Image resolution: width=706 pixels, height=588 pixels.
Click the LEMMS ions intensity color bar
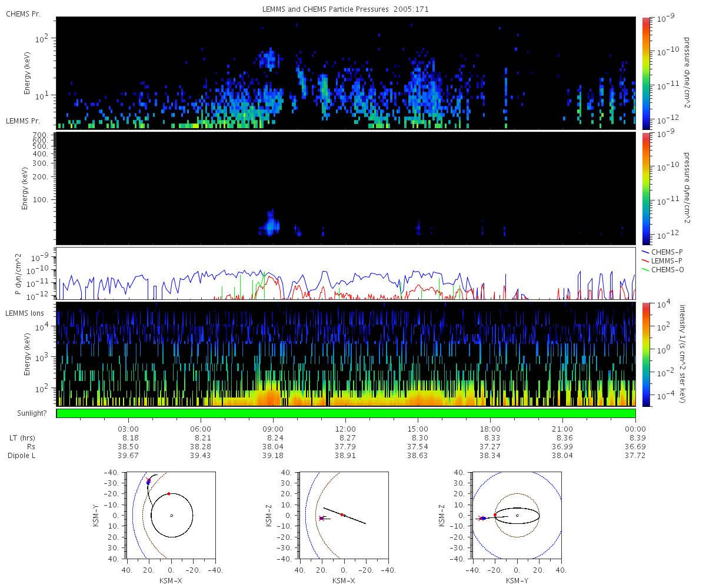pos(645,355)
